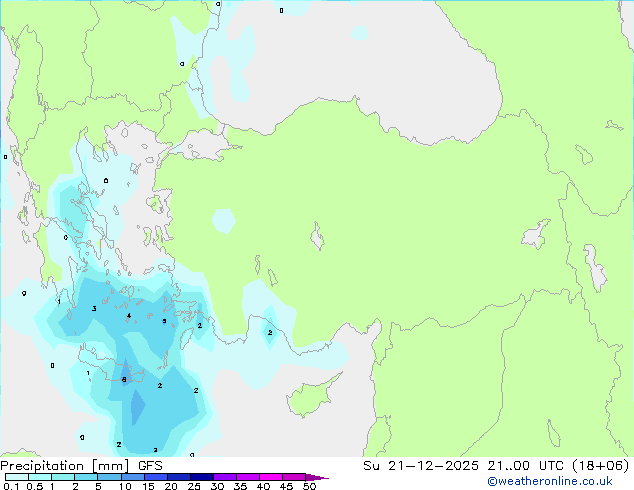
Task: Click the 0.5–1 mm legend color swatch
Action: click(x=40, y=477)
